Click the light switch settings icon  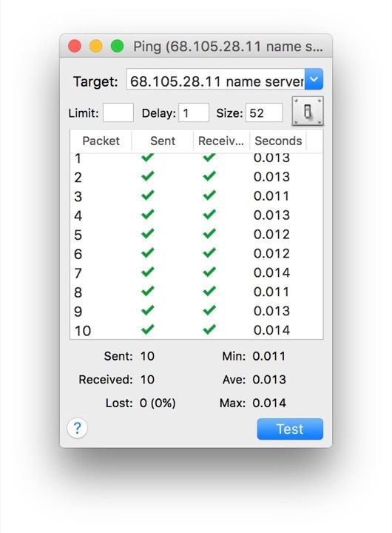[x=308, y=111]
